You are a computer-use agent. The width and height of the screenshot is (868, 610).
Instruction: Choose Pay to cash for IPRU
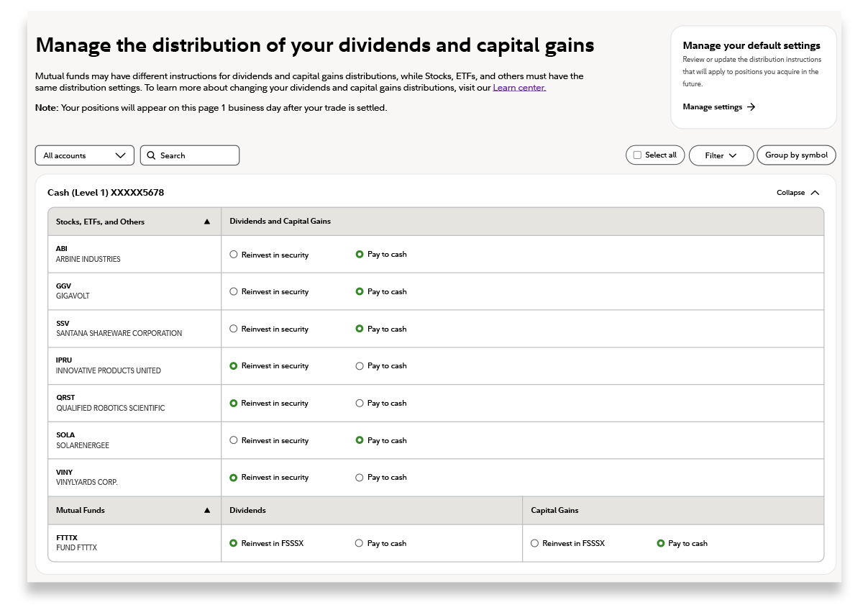pos(359,365)
